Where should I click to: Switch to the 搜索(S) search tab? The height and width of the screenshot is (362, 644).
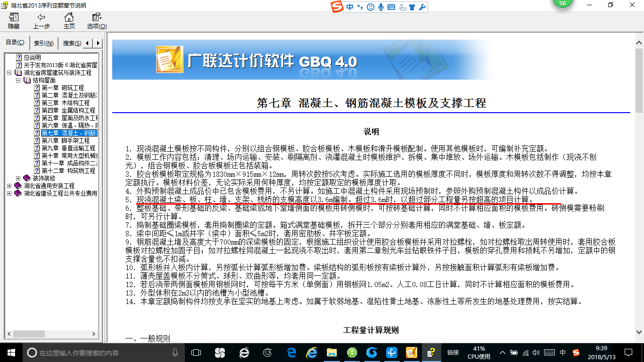72,43
